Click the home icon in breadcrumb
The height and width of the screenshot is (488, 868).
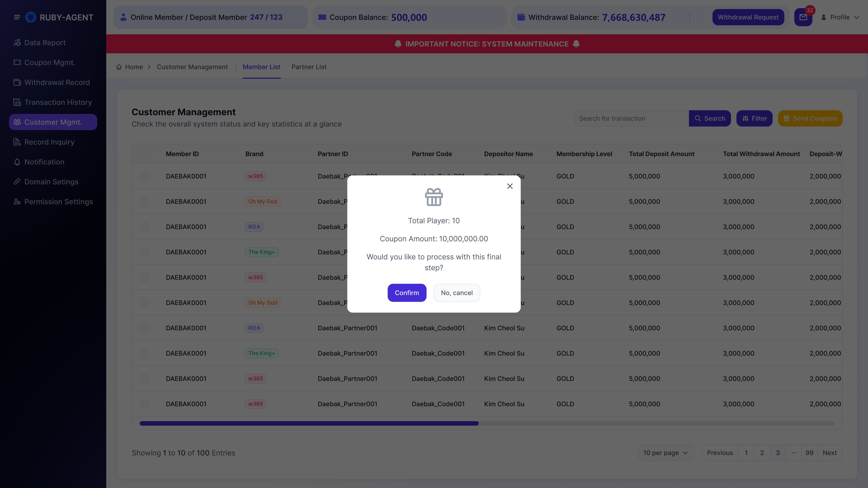(119, 67)
